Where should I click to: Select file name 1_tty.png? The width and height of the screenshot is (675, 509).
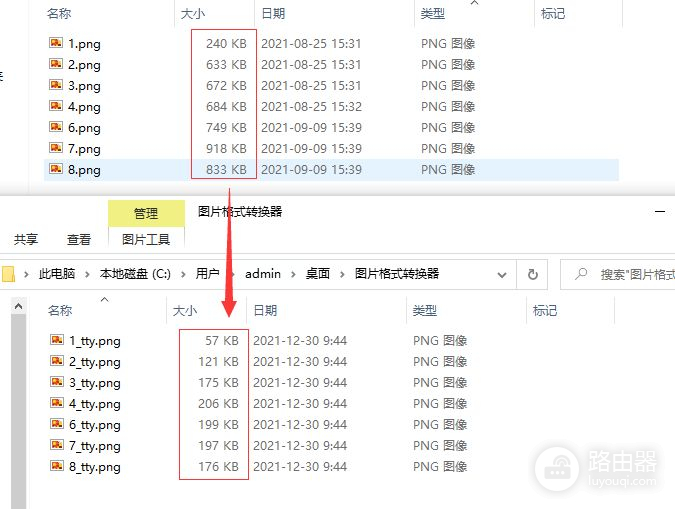95,341
